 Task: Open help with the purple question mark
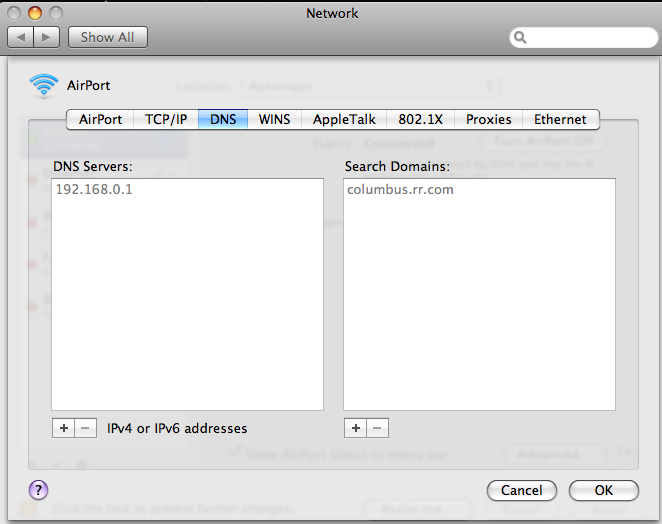point(38,490)
